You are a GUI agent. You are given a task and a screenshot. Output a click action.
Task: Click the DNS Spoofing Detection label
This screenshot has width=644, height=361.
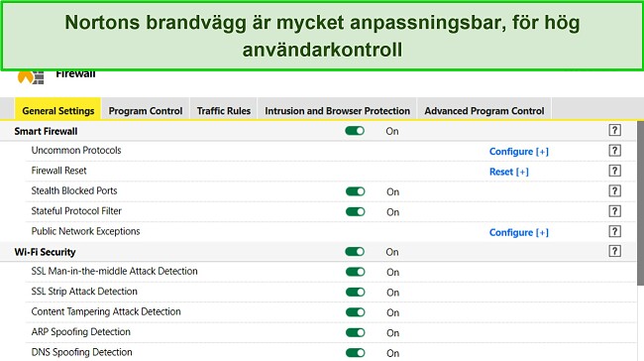coord(81,352)
